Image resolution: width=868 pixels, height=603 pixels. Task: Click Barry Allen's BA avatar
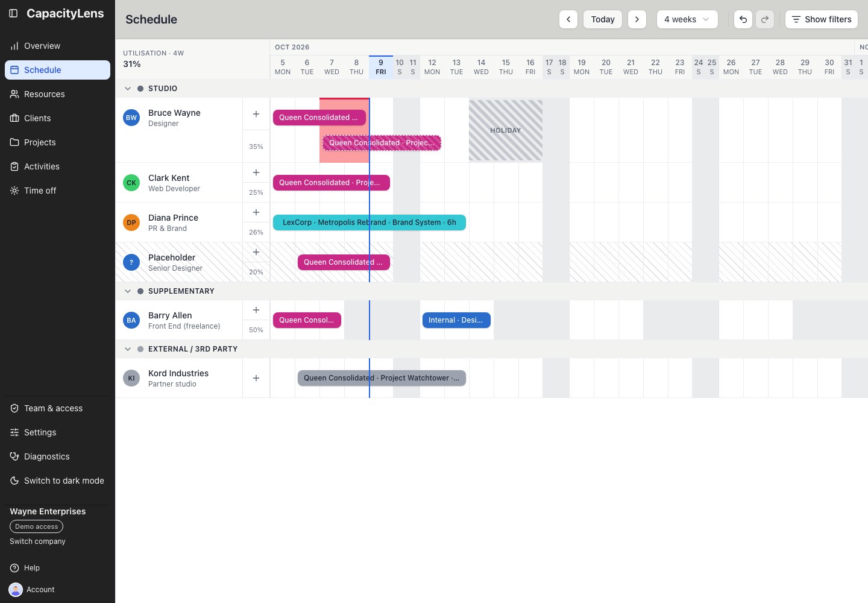click(131, 320)
